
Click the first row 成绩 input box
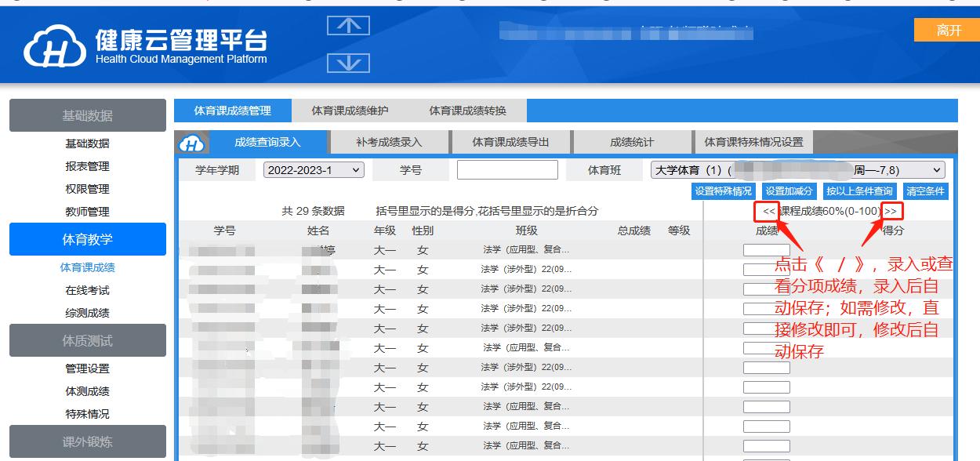[766, 251]
